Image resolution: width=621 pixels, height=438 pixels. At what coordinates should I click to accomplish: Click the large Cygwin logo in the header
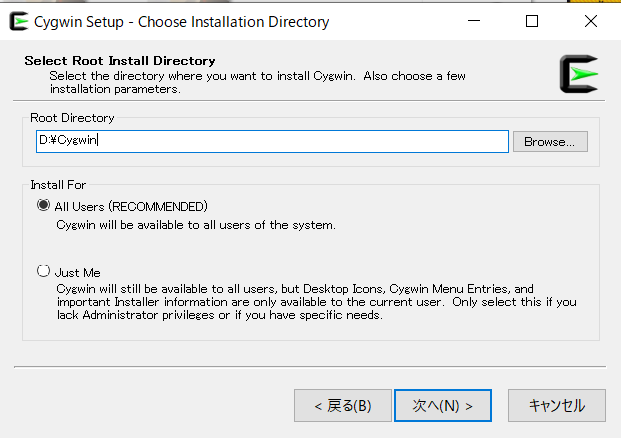[579, 75]
